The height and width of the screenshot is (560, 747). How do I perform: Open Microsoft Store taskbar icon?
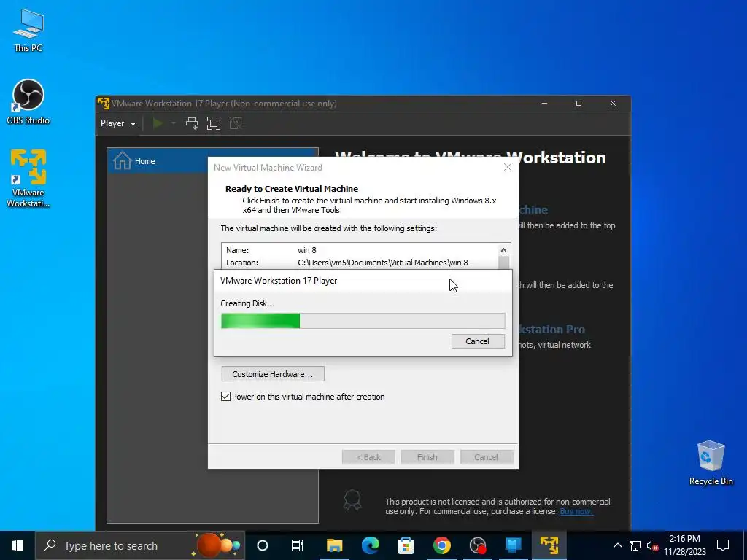click(406, 545)
